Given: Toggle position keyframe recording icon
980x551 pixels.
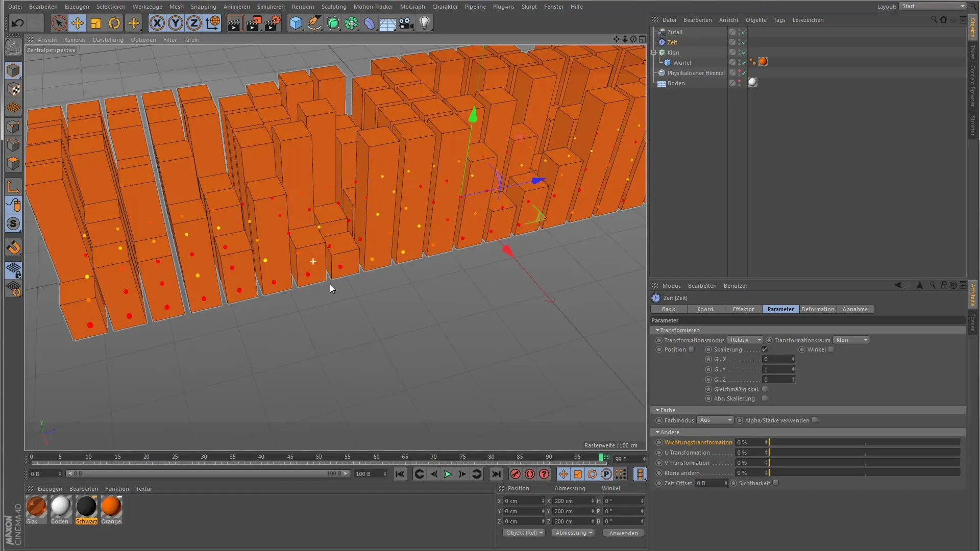Looking at the screenshot, I should 563,474.
